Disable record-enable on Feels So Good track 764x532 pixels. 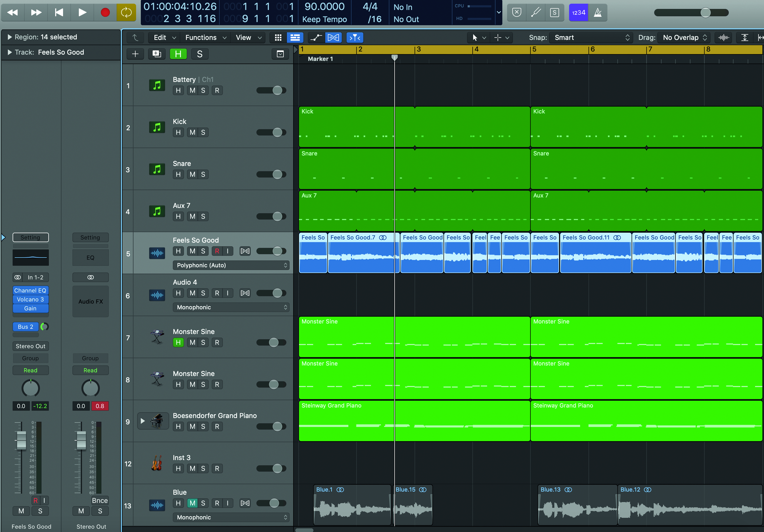pyautogui.click(x=217, y=251)
